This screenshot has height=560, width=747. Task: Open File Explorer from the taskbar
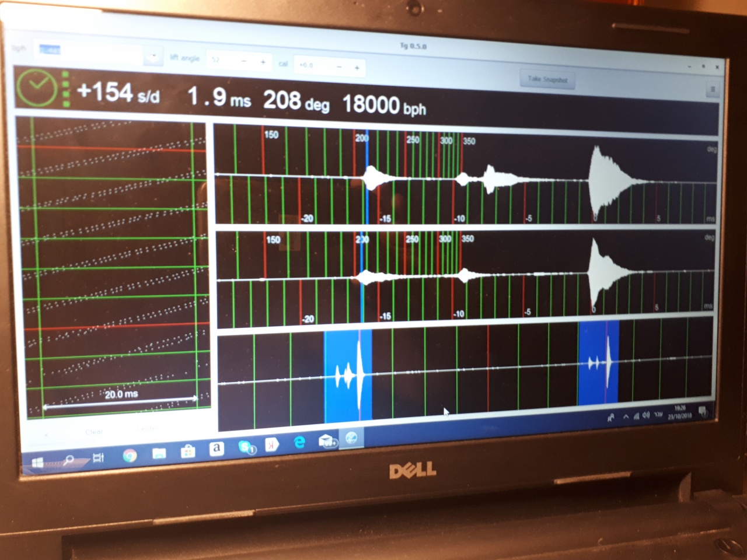tap(159, 453)
